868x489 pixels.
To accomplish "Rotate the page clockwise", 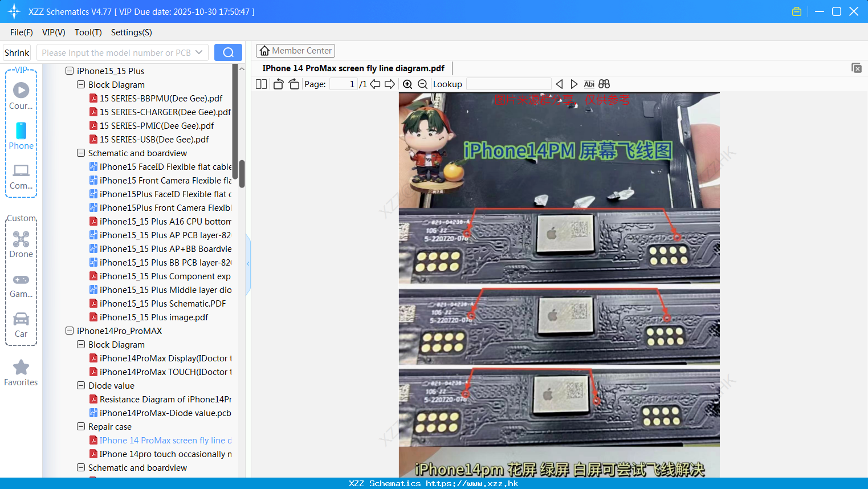I will pyautogui.click(x=294, y=84).
